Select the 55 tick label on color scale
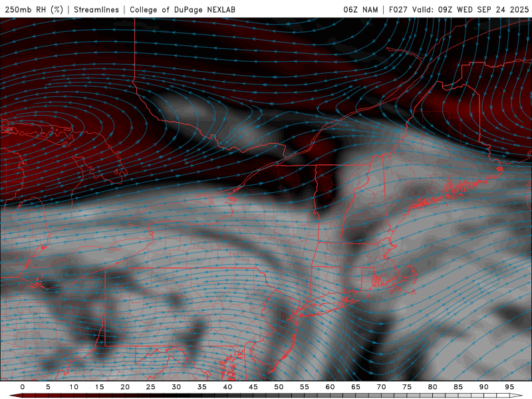532x399 pixels. [x=305, y=387]
